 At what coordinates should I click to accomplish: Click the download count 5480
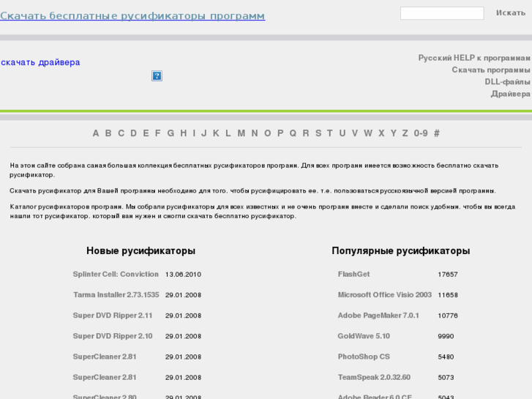[x=446, y=357]
